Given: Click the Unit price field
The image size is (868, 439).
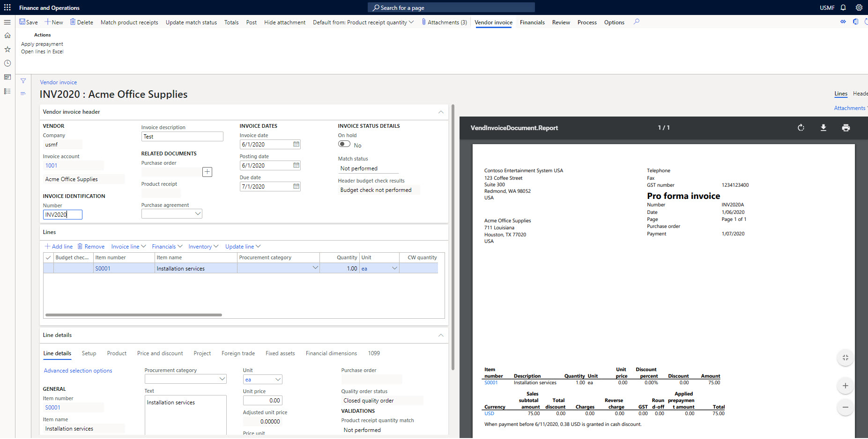Looking at the screenshot, I should (x=262, y=401).
